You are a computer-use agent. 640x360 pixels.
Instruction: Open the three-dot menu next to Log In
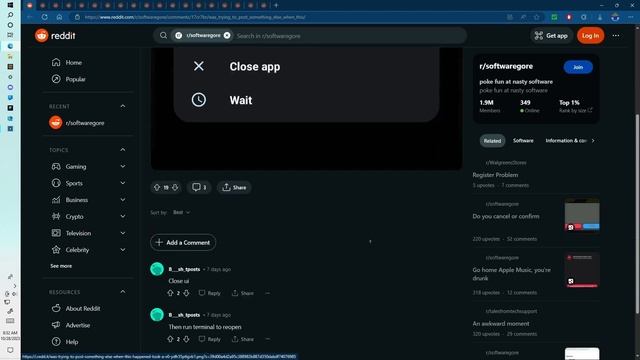(616, 36)
